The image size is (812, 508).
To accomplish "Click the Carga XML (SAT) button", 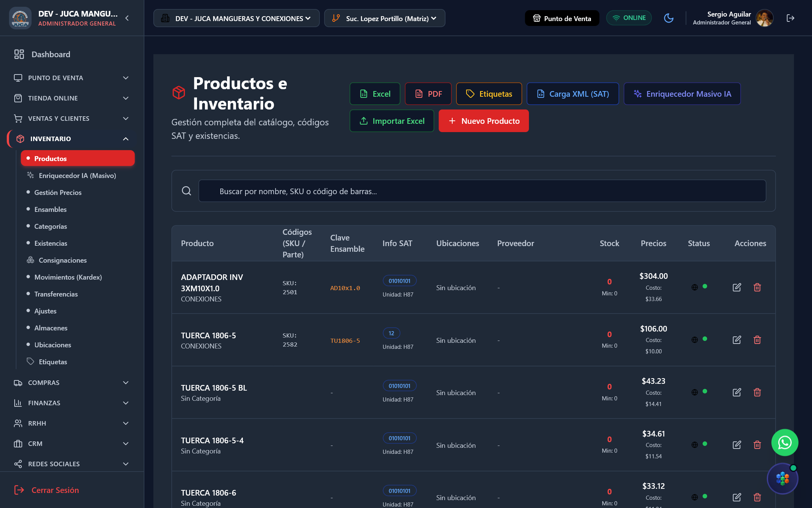I will click(x=573, y=94).
